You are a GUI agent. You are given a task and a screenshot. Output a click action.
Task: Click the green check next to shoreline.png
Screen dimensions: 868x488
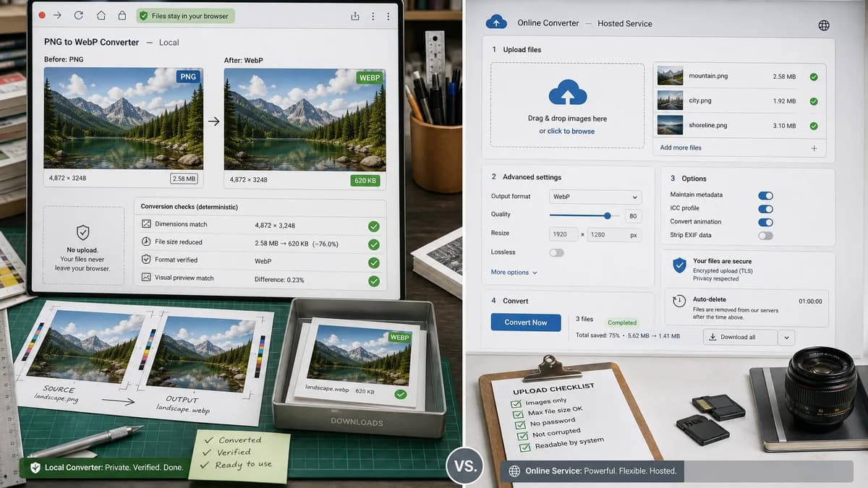click(814, 126)
